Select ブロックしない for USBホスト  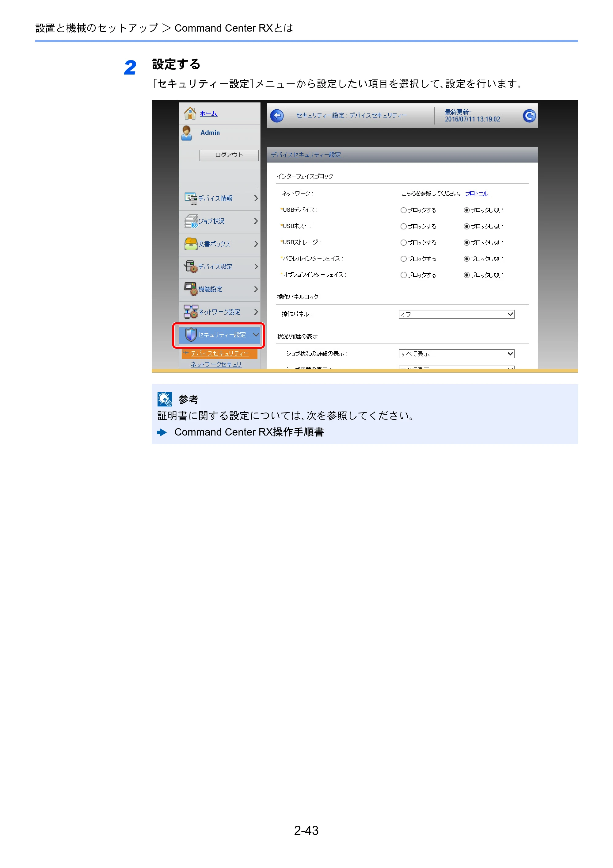coord(467,226)
